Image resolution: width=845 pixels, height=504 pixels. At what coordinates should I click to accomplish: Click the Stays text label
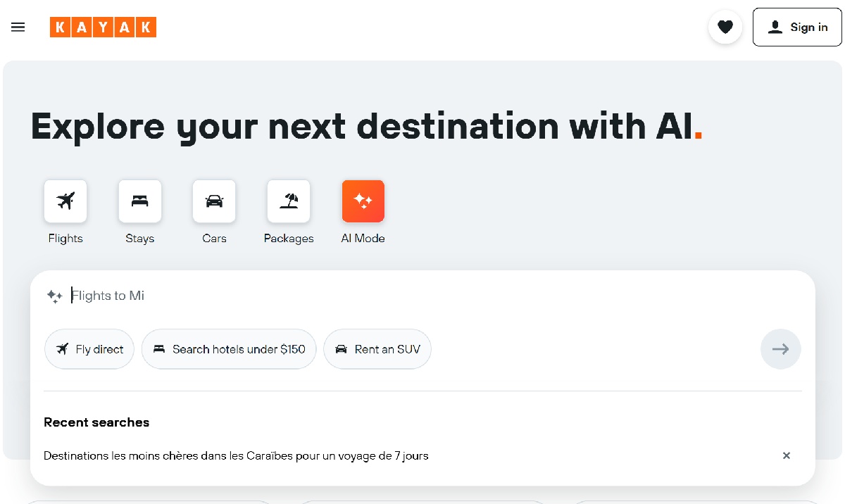coord(140,239)
